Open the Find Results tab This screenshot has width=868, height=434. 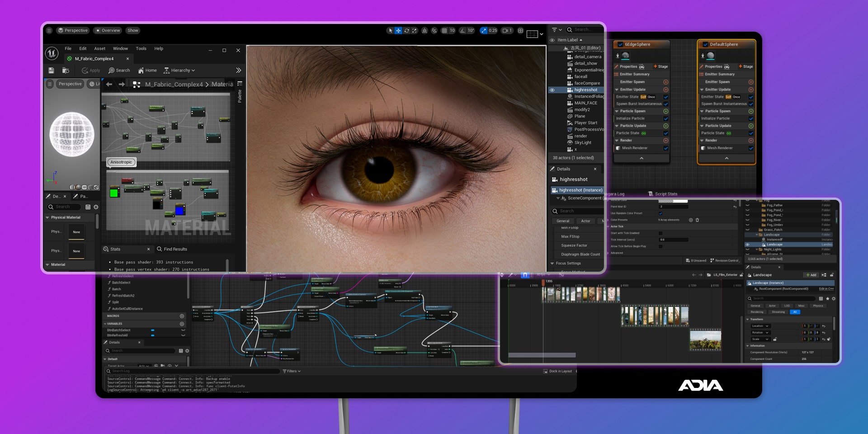[x=172, y=249]
